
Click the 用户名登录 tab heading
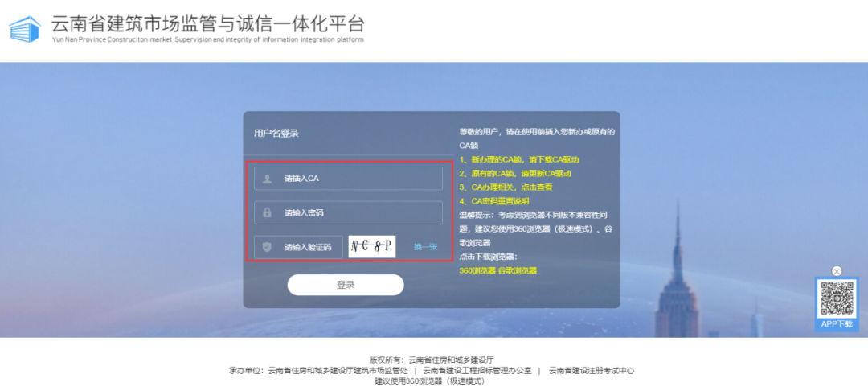point(276,133)
